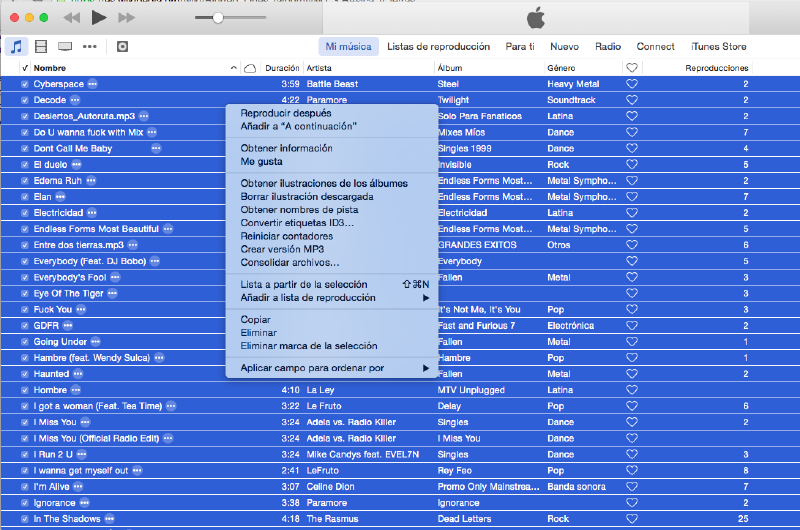800x530 pixels.
Task: Uncheck the El duelo checkbox
Action: coord(24,165)
